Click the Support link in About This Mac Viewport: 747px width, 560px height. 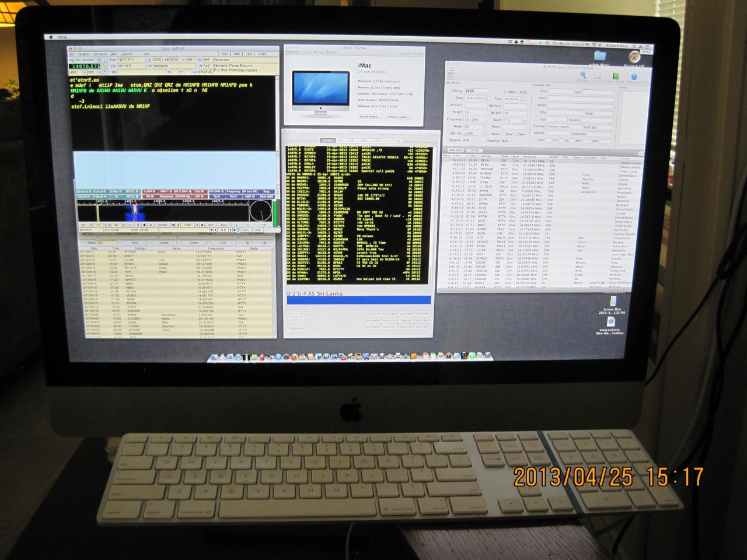[406, 53]
